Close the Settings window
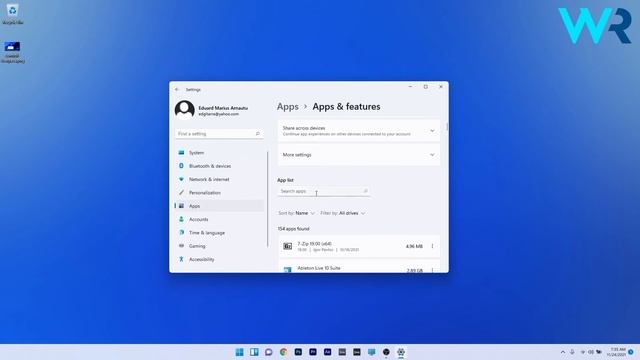This screenshot has height=360, width=640. coord(441,87)
